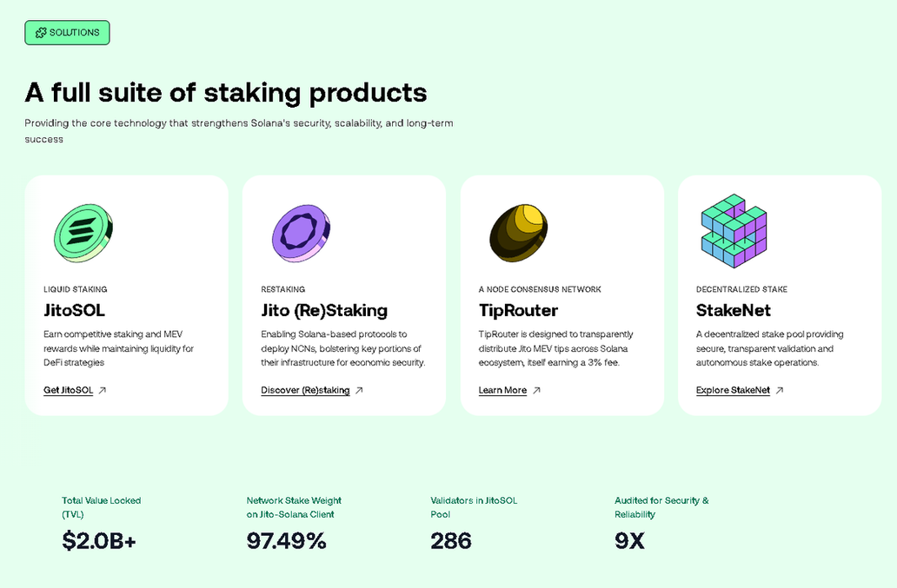
Task: Click the green JitoSOL coin icon
Action: pos(83,231)
